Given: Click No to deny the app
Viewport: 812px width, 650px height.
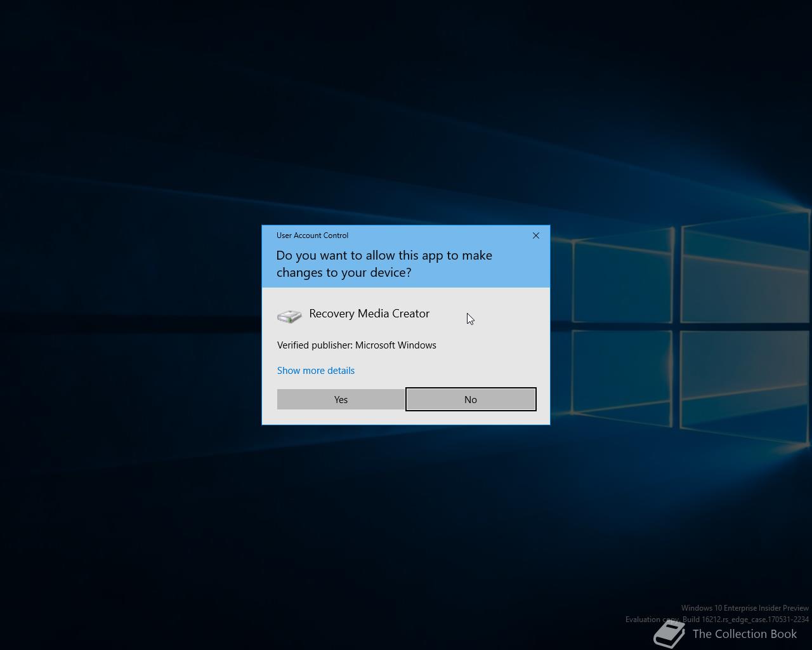Looking at the screenshot, I should click(x=471, y=399).
